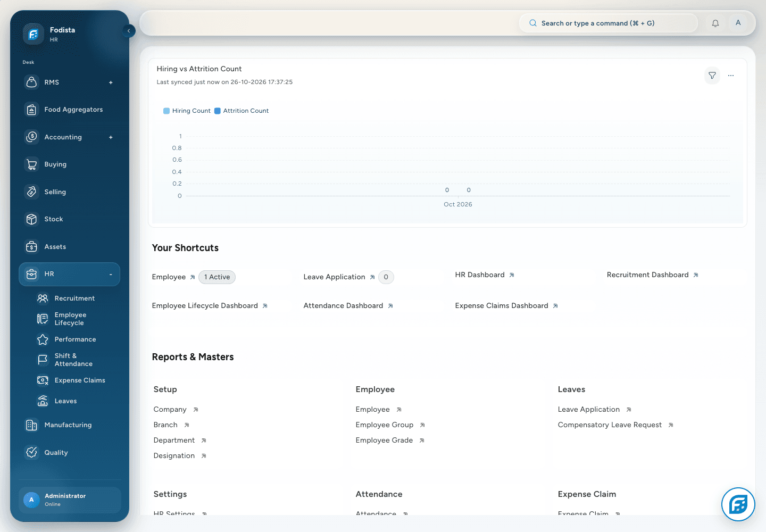Click the Expense Claims icon

pos(43,380)
